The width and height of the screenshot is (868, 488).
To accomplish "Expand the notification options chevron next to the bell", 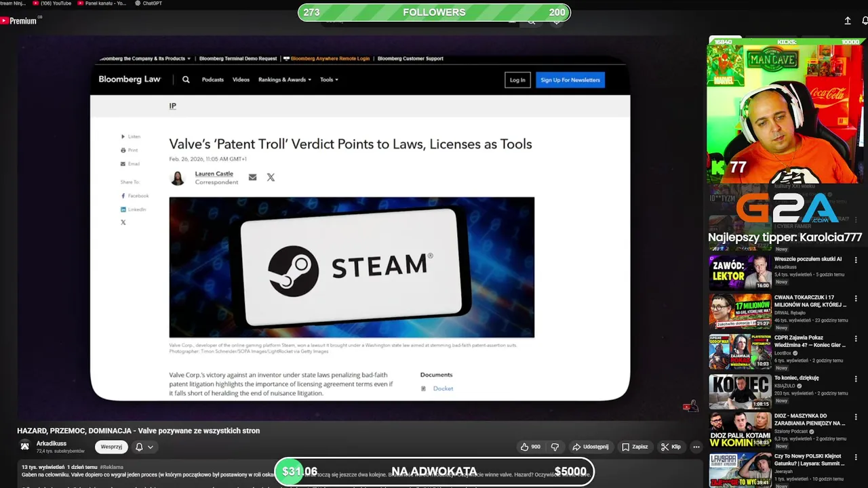I will click(x=151, y=447).
